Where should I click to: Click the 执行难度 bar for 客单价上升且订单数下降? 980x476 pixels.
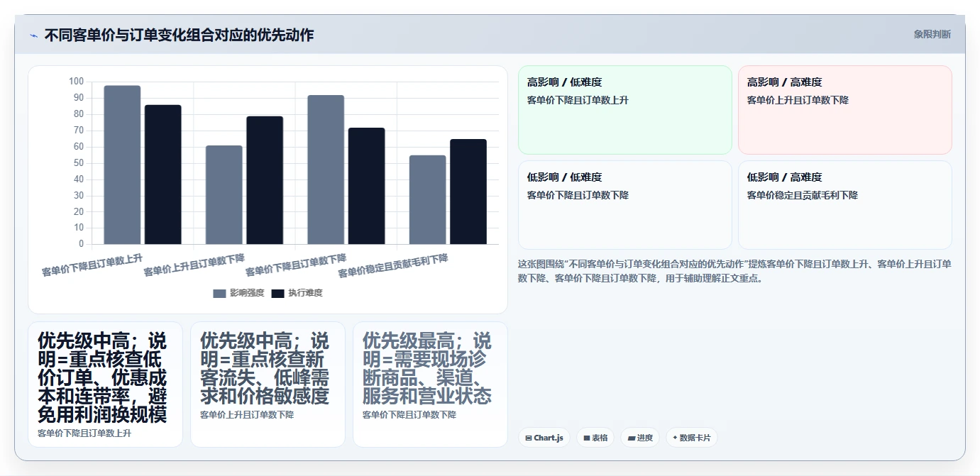[265, 180]
